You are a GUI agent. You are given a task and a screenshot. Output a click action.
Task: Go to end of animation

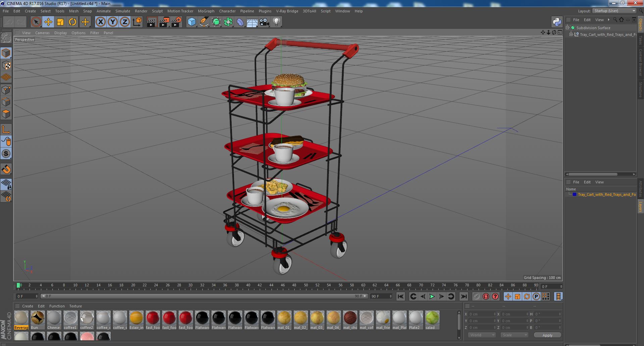pos(464,296)
